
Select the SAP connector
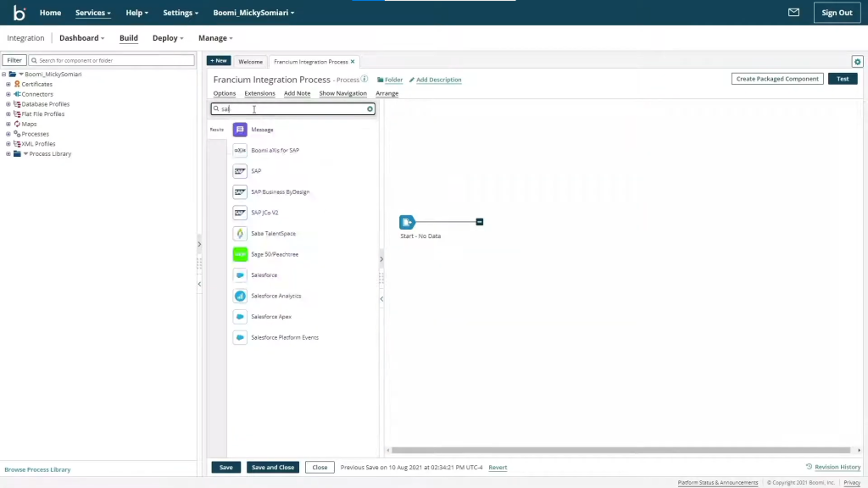(256, 170)
